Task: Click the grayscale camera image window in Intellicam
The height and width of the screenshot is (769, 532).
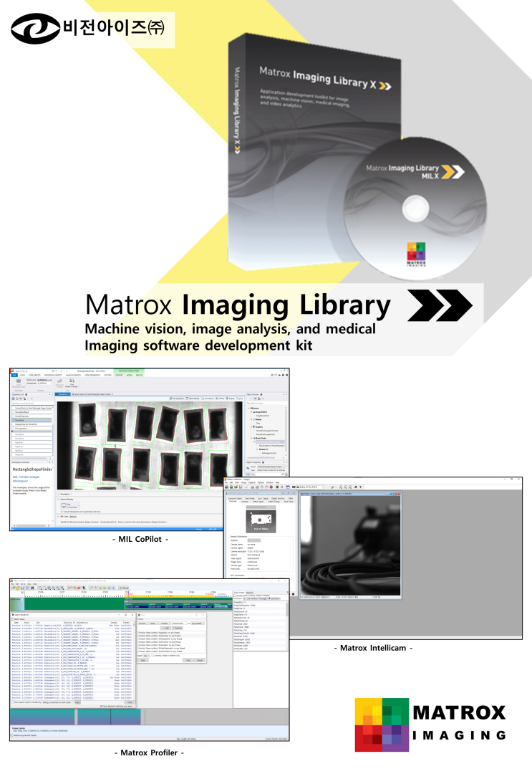Action: click(x=351, y=545)
